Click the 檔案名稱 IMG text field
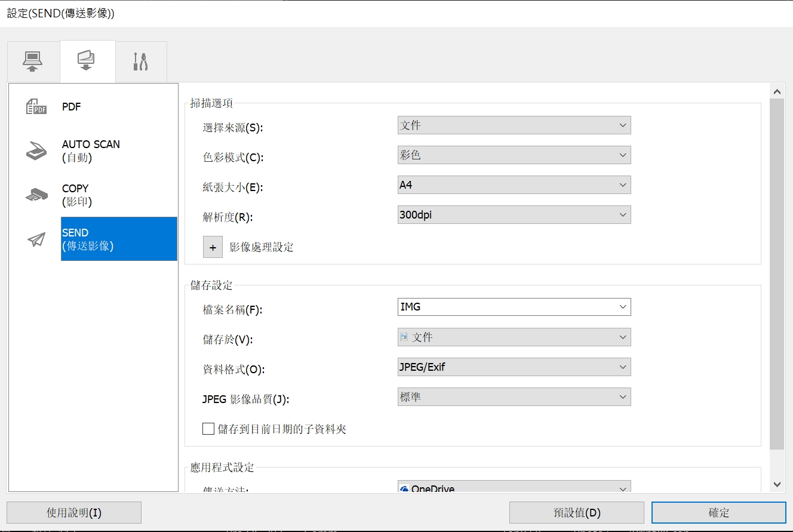 tap(507, 307)
